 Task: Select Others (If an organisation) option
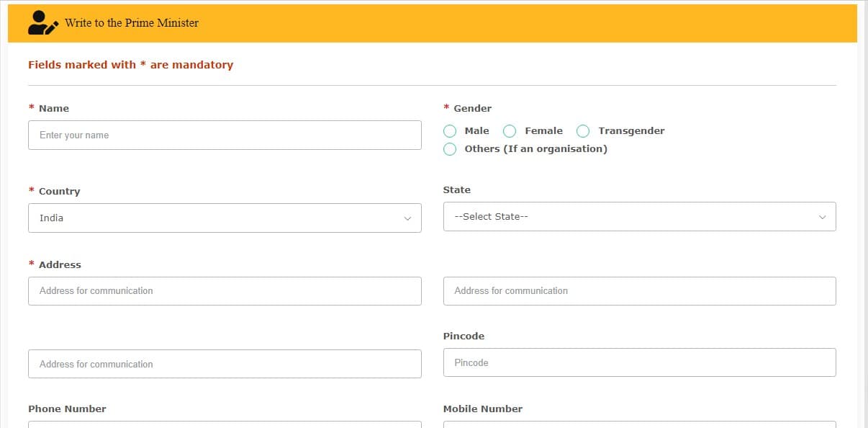coord(450,149)
